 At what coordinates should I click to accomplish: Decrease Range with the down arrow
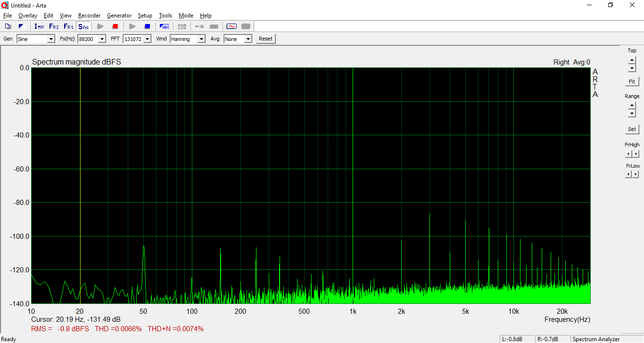point(632,114)
